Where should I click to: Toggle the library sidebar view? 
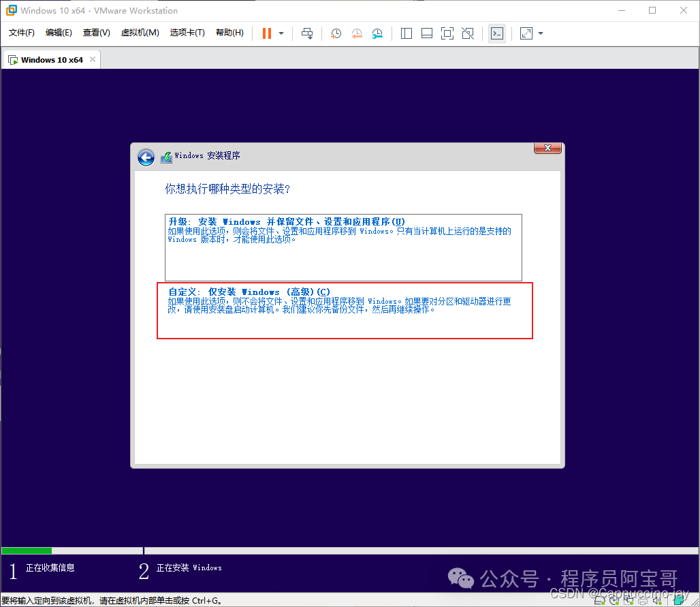[x=407, y=33]
